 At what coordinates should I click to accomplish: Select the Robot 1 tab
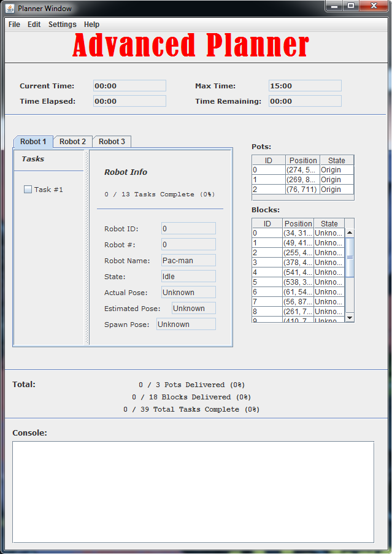pos(33,142)
